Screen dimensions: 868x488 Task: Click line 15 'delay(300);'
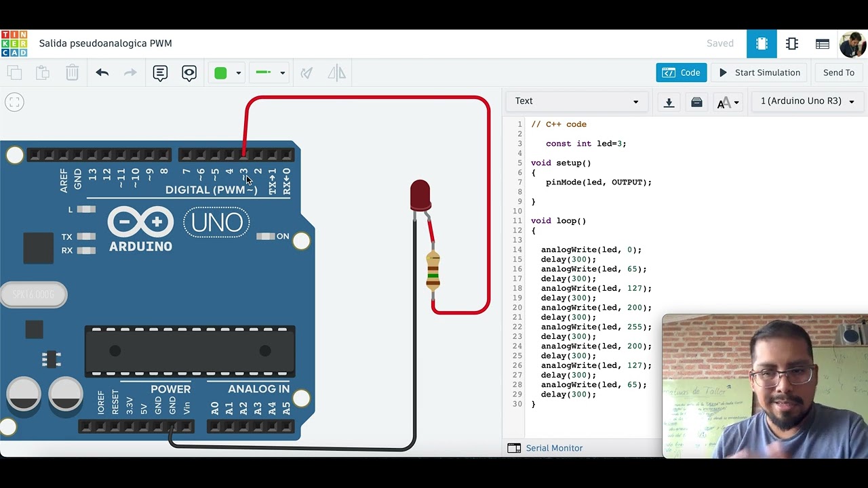(568, 260)
